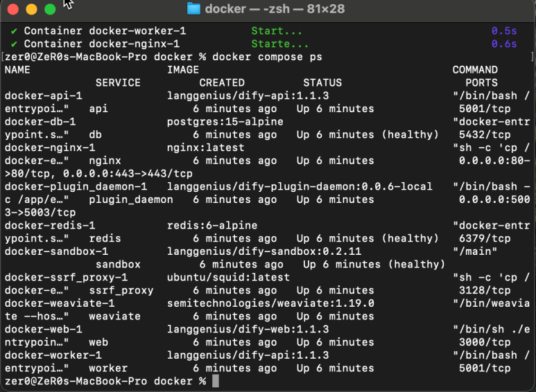536x392 pixels.
Task: Click service name 'redis'
Action: click(105, 238)
